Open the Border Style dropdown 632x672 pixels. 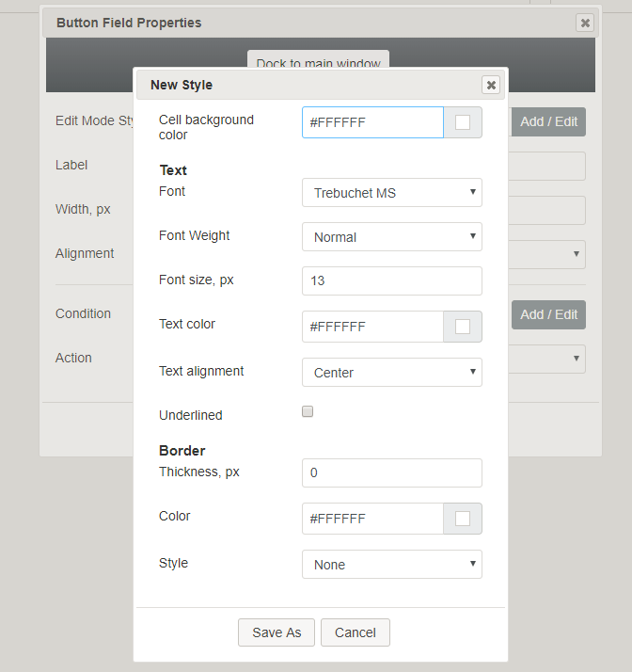(x=391, y=565)
